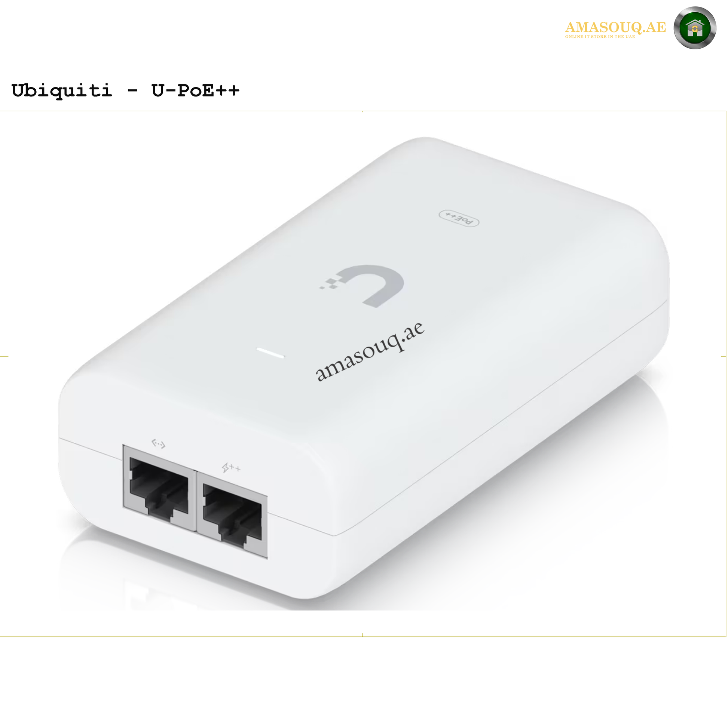Viewport: 728px width, 701px height.
Task: Click the right RJ45 PoE output port
Action: pyautogui.click(x=232, y=515)
